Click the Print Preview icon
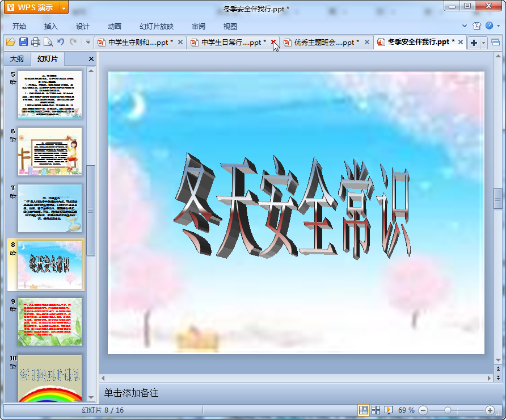Image resolution: width=506 pixels, height=420 pixels. point(48,42)
